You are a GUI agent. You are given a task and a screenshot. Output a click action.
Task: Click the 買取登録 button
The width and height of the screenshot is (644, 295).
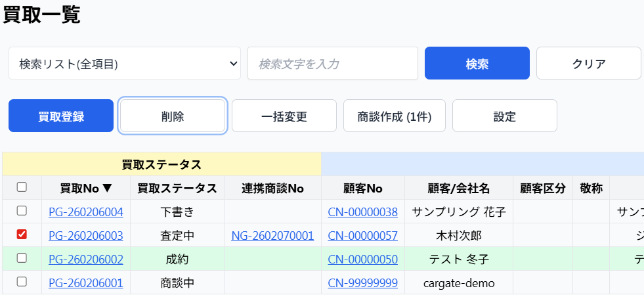[61, 116]
